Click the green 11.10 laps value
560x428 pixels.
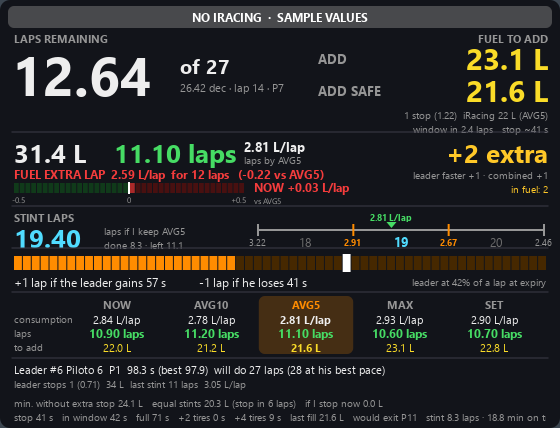tap(176, 154)
